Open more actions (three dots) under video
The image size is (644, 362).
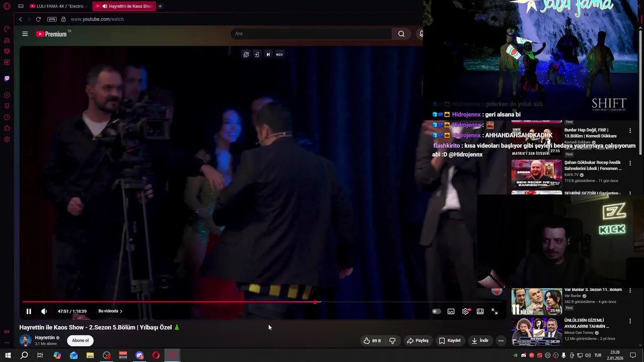[x=501, y=340]
